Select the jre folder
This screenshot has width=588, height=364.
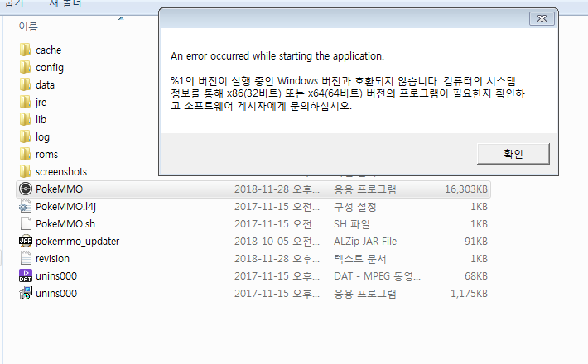click(41, 103)
